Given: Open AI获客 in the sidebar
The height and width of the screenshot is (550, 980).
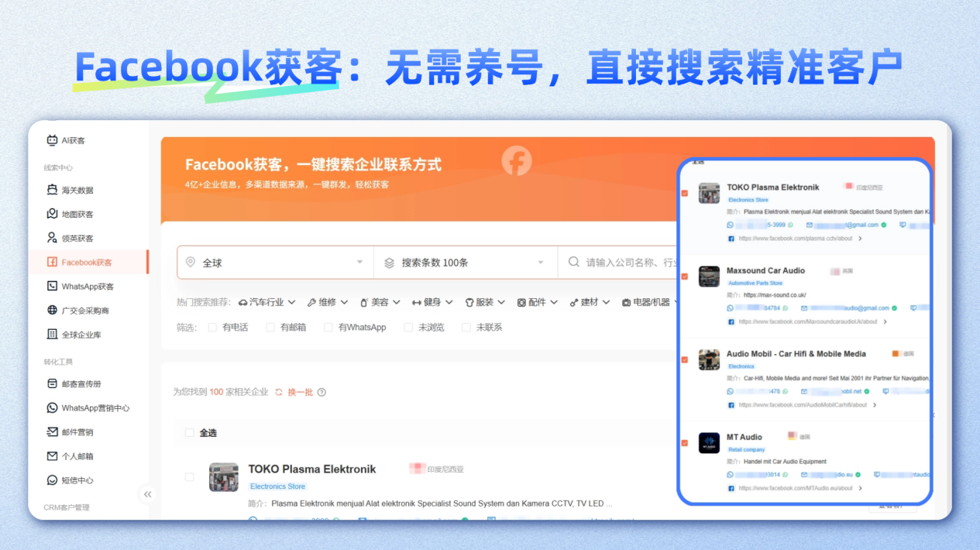Looking at the screenshot, I should pyautogui.click(x=66, y=140).
